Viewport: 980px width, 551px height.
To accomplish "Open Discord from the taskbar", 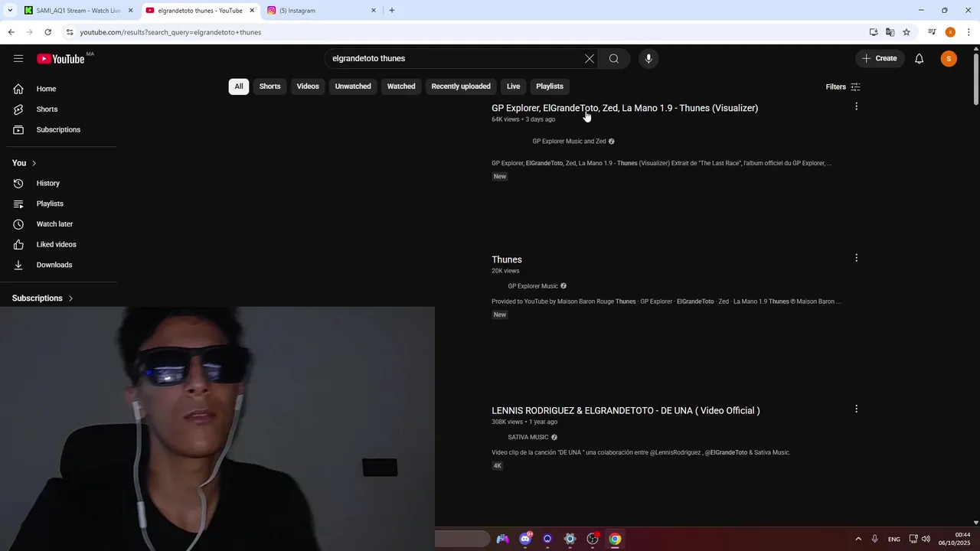I will tap(525, 539).
